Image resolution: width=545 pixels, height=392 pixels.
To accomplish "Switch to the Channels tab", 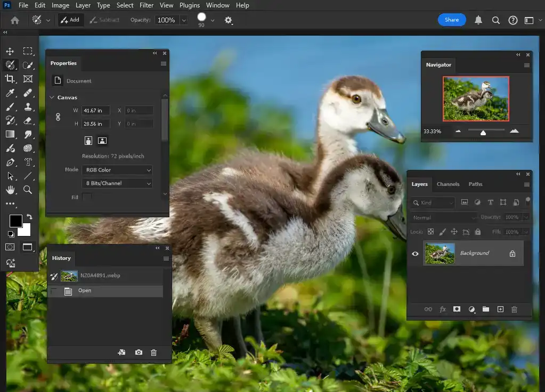I will pos(448,184).
